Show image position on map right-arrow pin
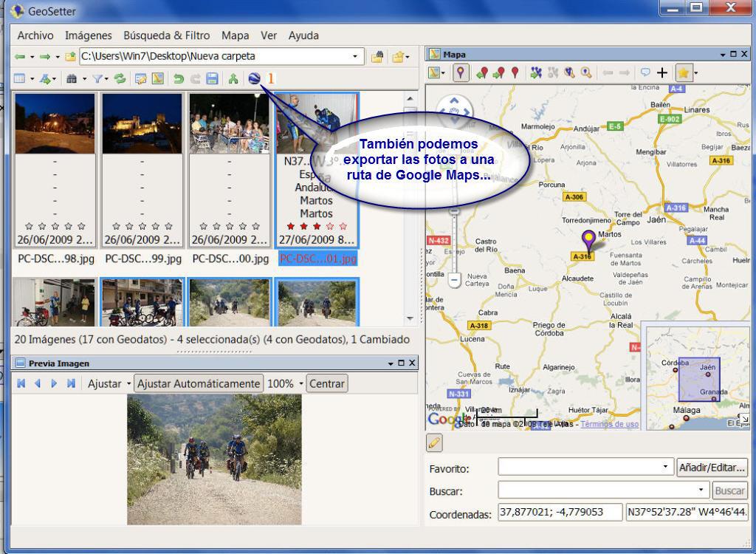This screenshot has height=554, width=756. point(498,73)
